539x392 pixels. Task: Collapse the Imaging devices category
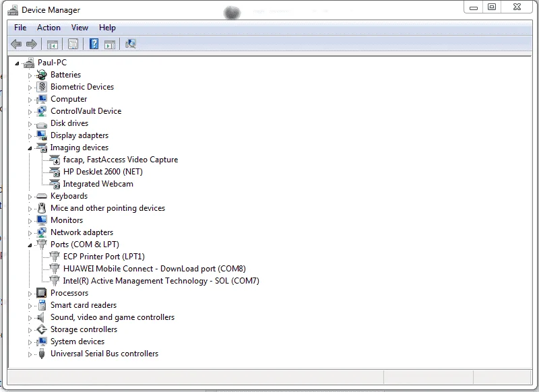[30, 148]
